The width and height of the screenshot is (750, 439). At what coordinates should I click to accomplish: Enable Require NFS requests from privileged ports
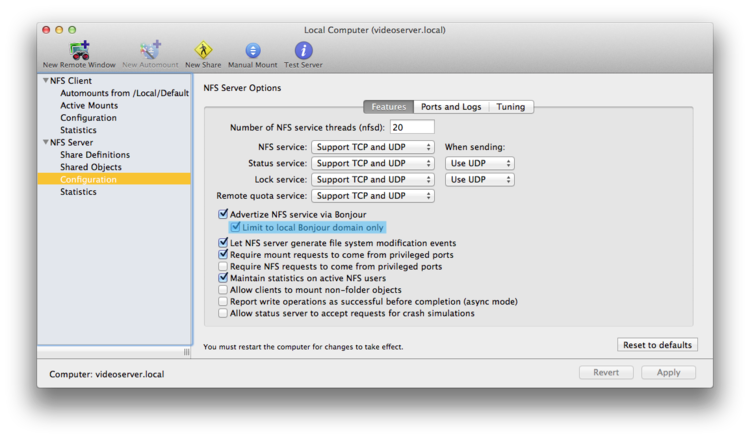click(x=223, y=266)
